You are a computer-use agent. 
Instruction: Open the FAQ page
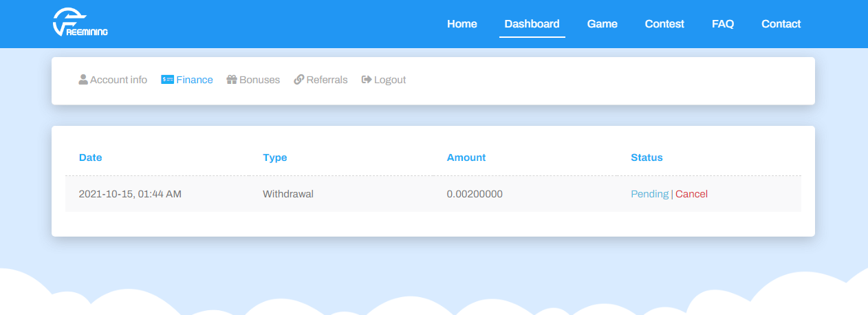(723, 24)
